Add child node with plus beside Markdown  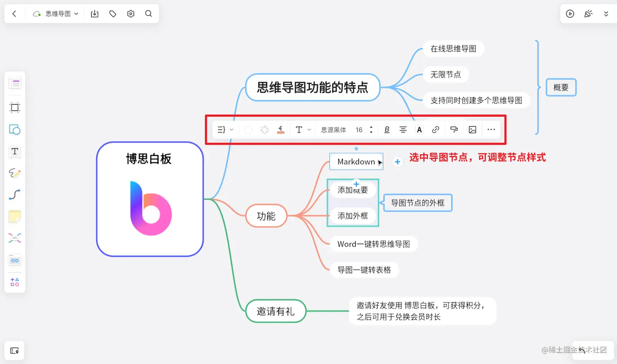click(397, 162)
